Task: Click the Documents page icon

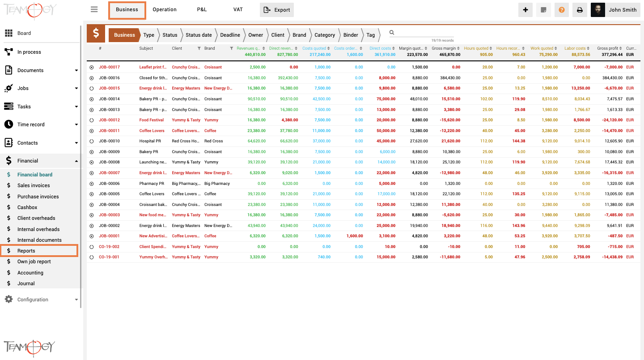Action: (8, 70)
